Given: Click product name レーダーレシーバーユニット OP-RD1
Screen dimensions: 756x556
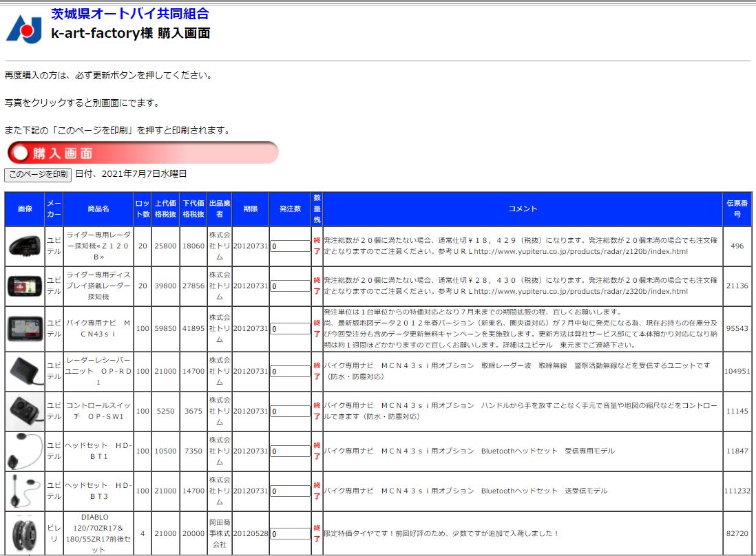Looking at the screenshot, I should [98, 371].
